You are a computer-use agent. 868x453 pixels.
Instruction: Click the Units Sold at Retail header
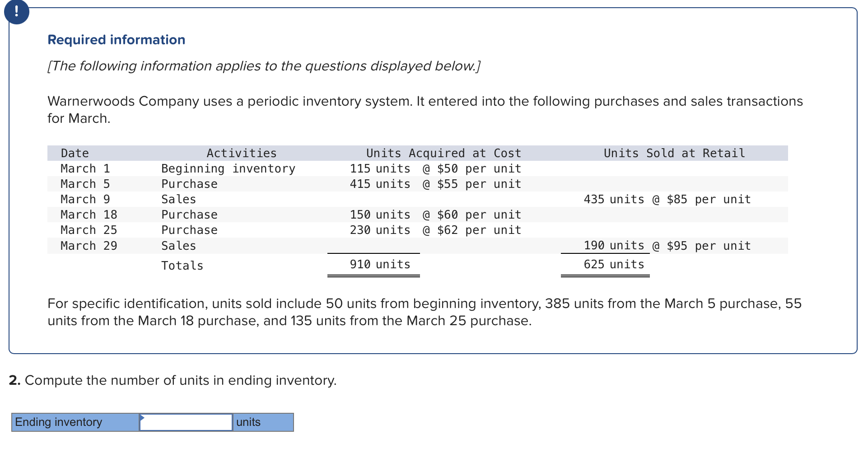click(x=673, y=153)
